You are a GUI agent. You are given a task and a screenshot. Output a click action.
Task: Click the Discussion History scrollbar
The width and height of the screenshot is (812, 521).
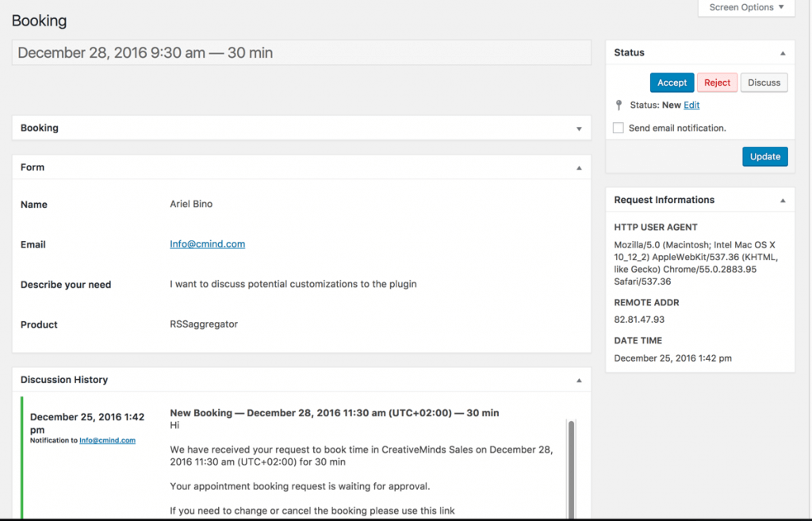click(571, 468)
